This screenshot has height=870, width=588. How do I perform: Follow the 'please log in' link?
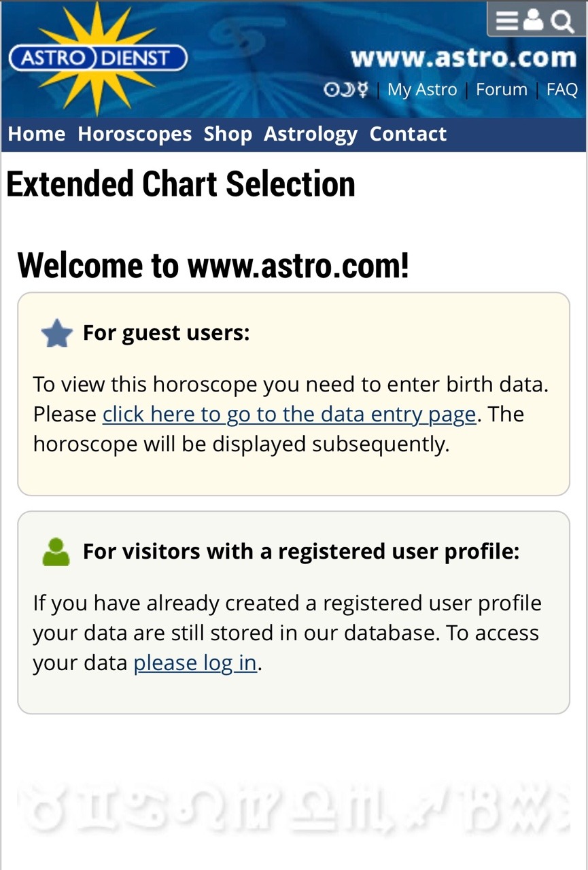195,663
